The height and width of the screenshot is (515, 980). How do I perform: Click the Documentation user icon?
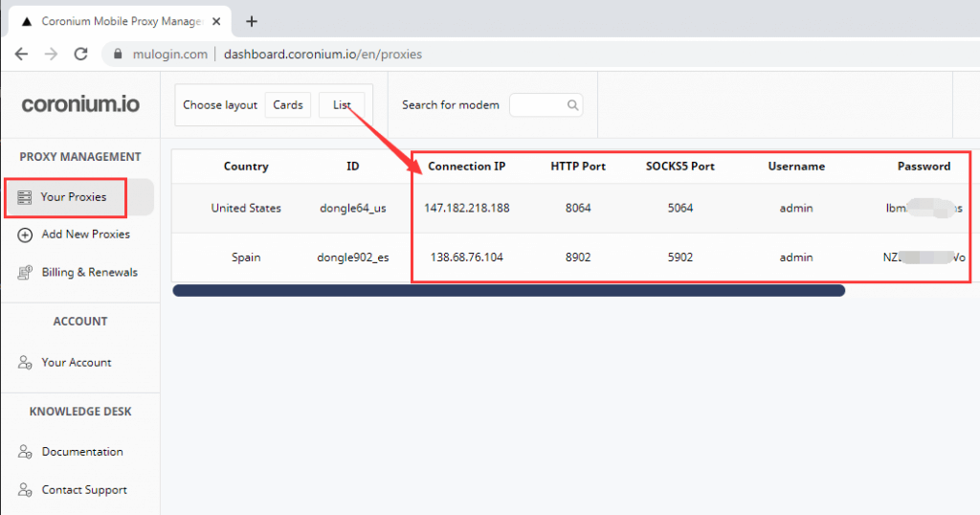pos(25,452)
